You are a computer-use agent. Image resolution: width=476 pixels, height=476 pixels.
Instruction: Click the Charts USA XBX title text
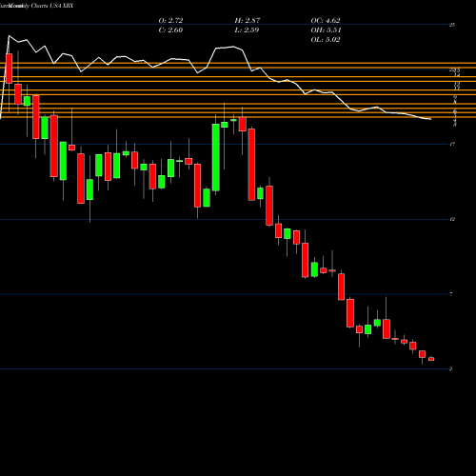tap(52, 6)
